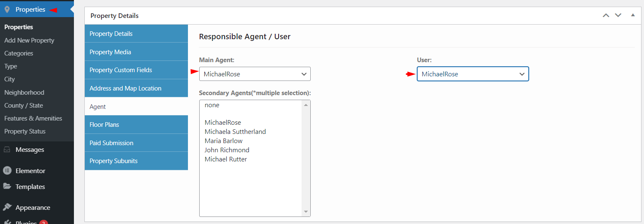Open the Paid Submission tab
Screen dimensions: 644x224
tap(136, 143)
